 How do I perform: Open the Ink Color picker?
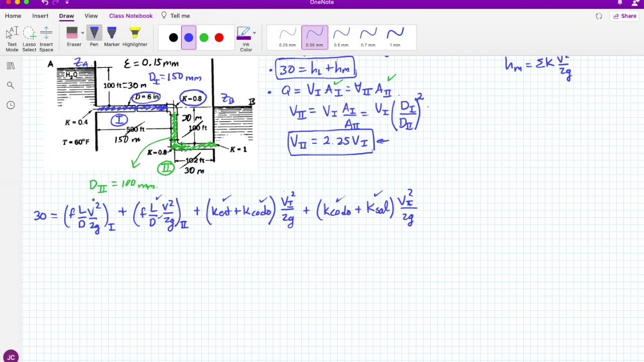(244, 39)
